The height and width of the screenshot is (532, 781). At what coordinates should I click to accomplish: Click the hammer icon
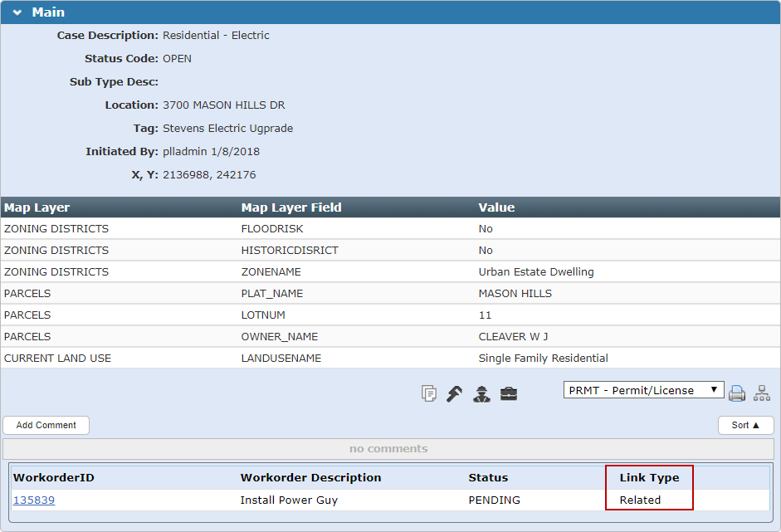coord(454,393)
